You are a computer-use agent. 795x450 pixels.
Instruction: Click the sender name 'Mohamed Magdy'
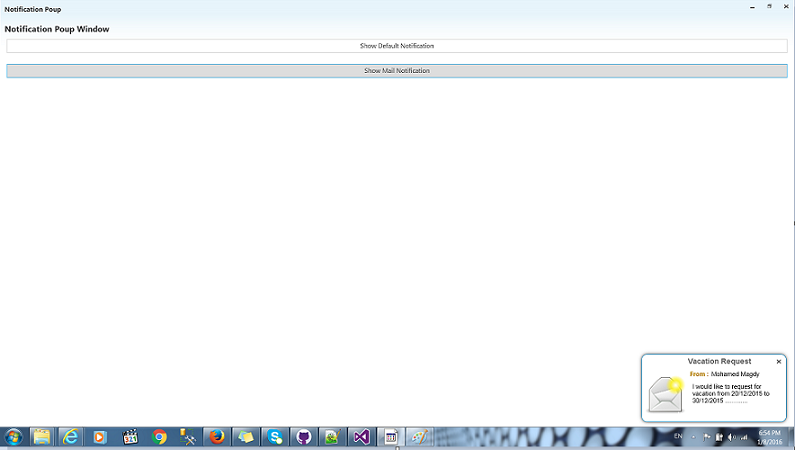pos(735,374)
